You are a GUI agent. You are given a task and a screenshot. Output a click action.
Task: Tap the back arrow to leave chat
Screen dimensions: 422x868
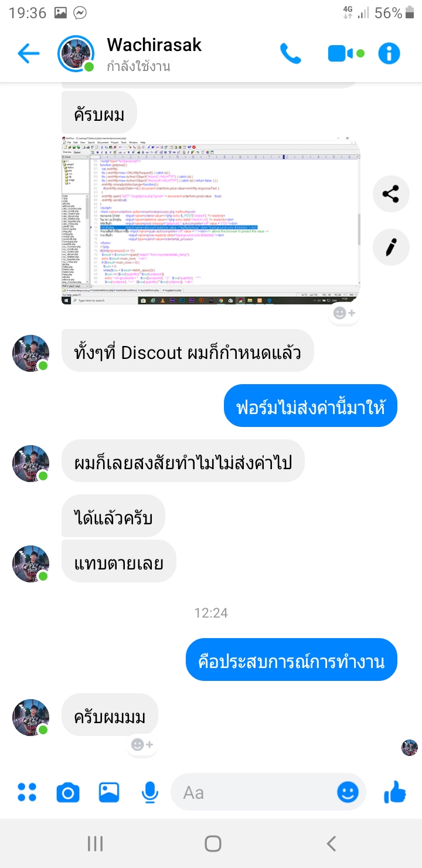(x=28, y=54)
